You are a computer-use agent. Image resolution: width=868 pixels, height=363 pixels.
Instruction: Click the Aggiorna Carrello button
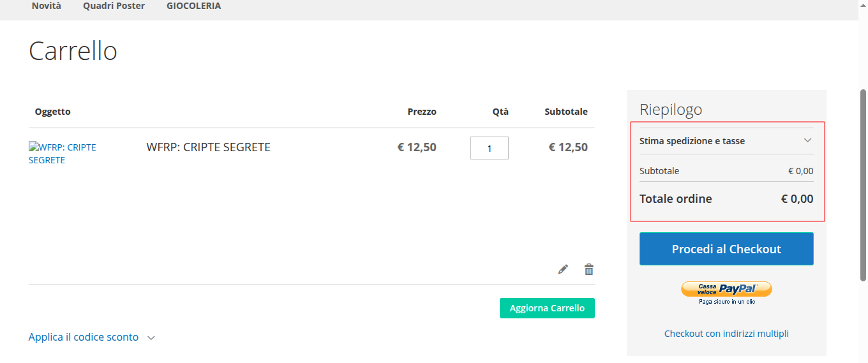tap(547, 308)
